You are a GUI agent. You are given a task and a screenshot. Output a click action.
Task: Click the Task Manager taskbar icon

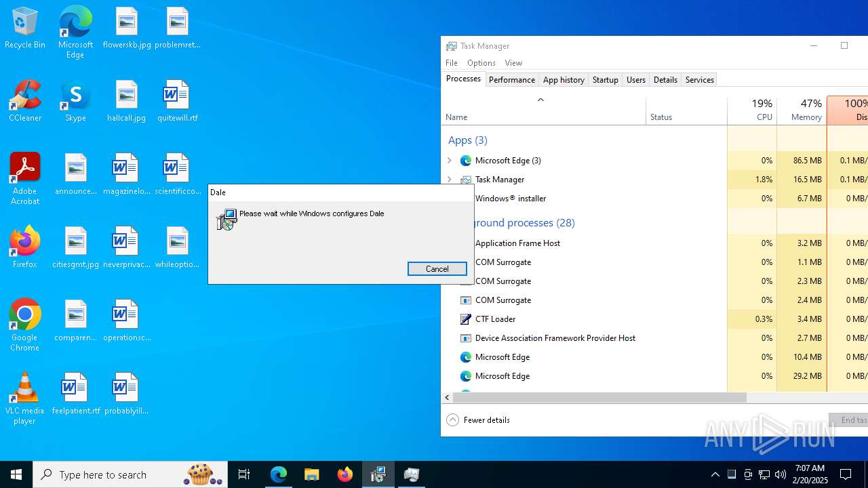[412, 474]
